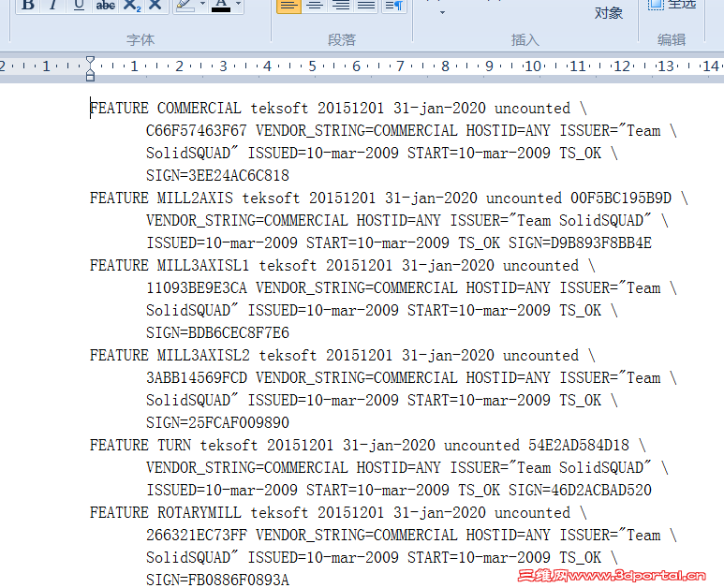724x588 pixels.
Task: Click ruler at the 10 mark
Action: 533,66
